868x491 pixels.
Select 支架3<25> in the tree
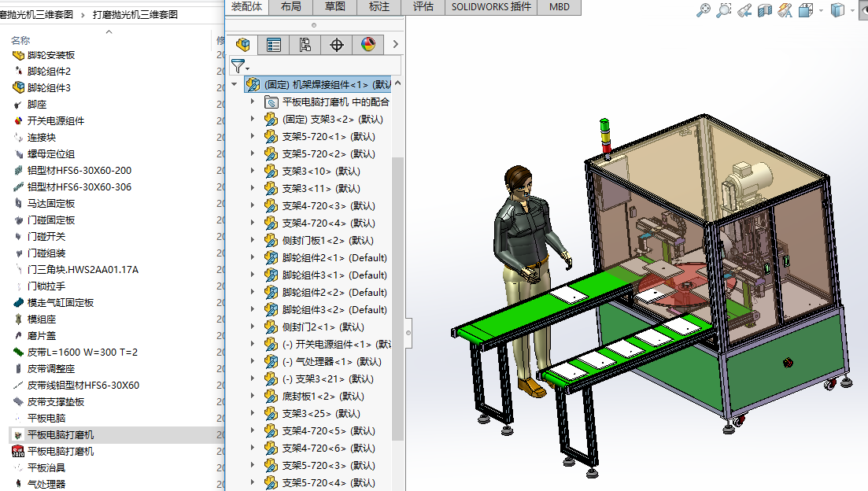(321, 414)
